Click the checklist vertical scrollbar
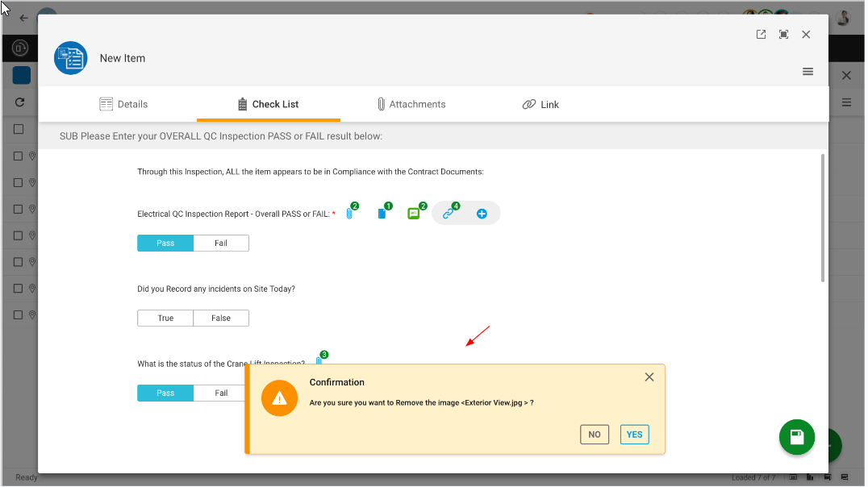 point(823,218)
